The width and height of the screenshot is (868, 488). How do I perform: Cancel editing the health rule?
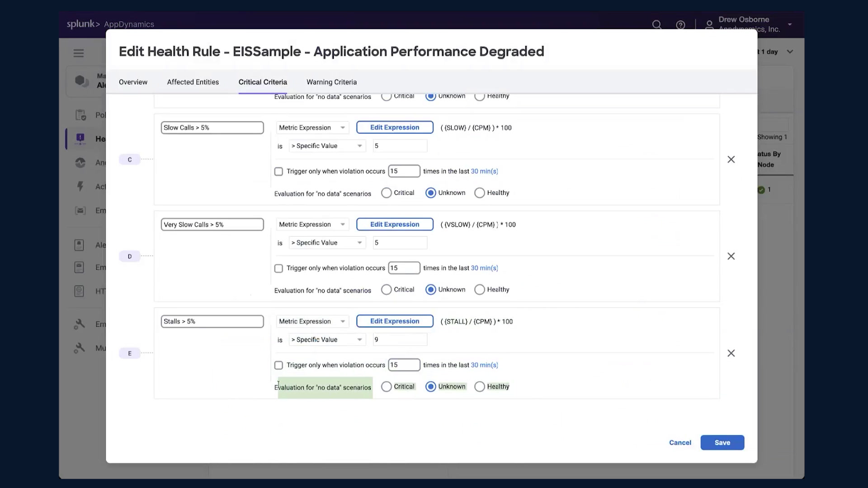coord(680,443)
